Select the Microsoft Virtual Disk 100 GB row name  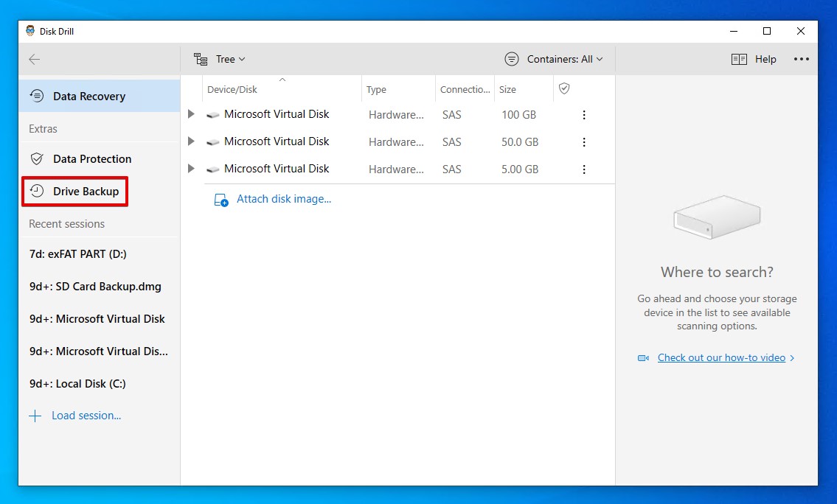(x=277, y=114)
